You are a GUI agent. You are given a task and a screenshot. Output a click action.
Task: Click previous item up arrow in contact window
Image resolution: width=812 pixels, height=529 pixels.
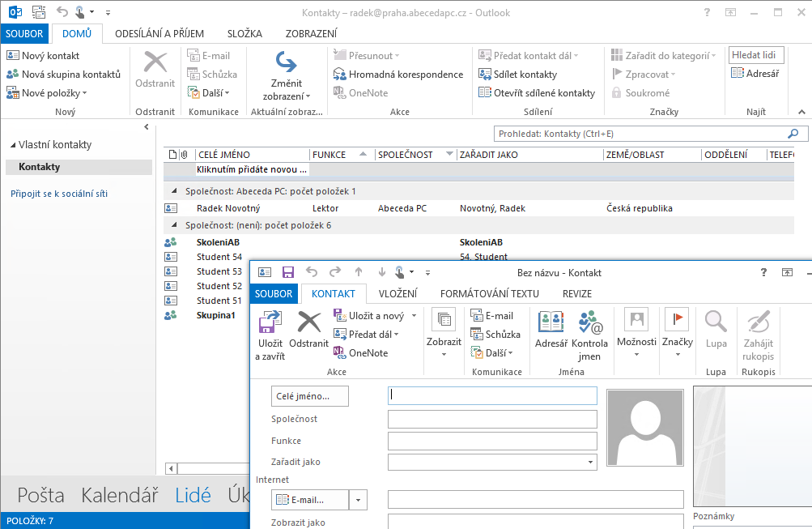coord(359,272)
